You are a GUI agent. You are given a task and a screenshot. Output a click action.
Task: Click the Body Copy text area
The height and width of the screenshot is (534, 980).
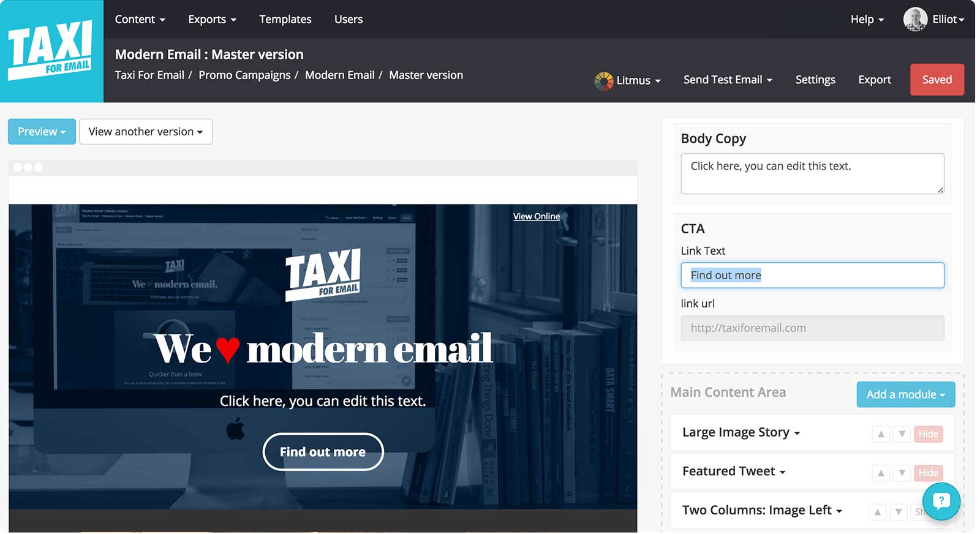(x=812, y=174)
